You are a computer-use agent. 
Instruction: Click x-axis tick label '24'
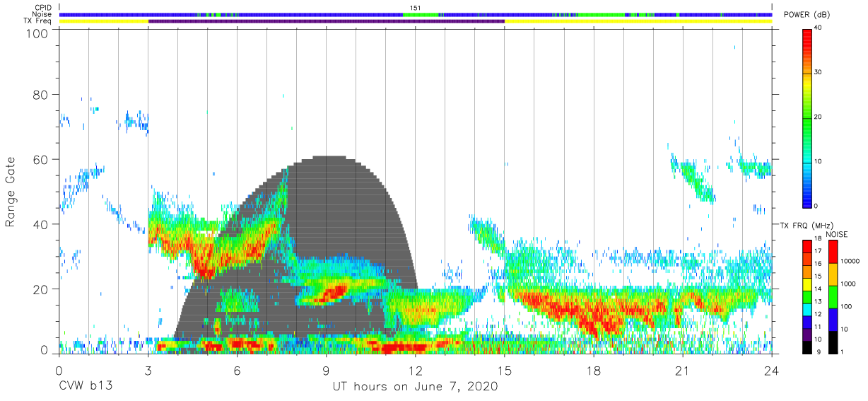(x=771, y=371)
